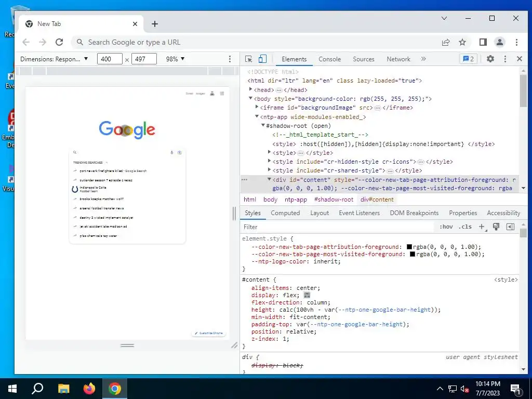Open the tab search chevron
Viewport: 532px width, 399px height.
(x=444, y=18)
